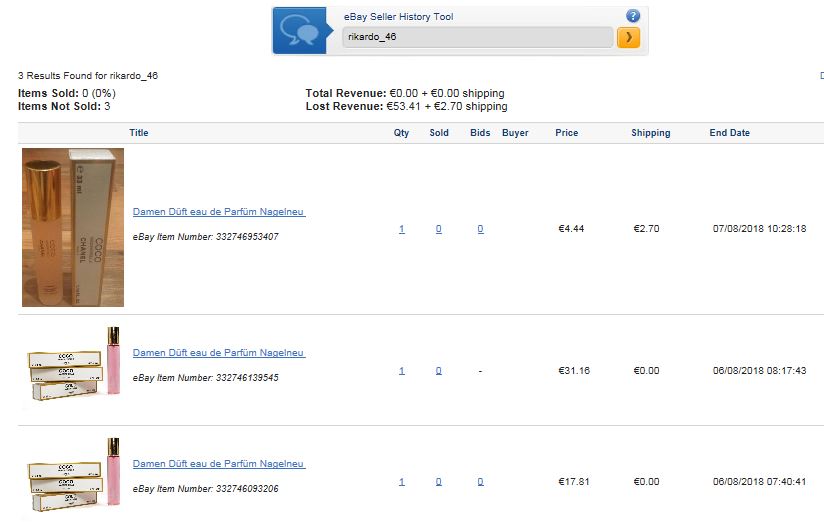This screenshot has width=824, height=523.
Task: Sort by Buyer column header
Action: (515, 133)
